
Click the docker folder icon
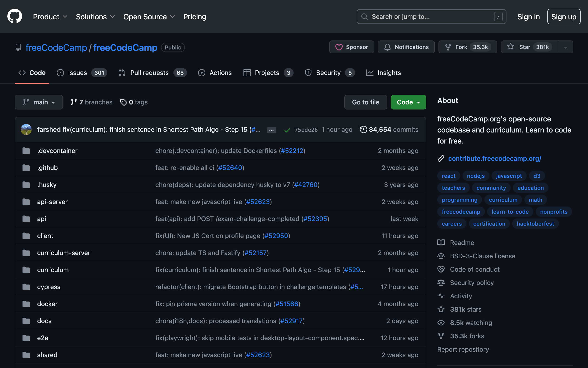pos(26,304)
